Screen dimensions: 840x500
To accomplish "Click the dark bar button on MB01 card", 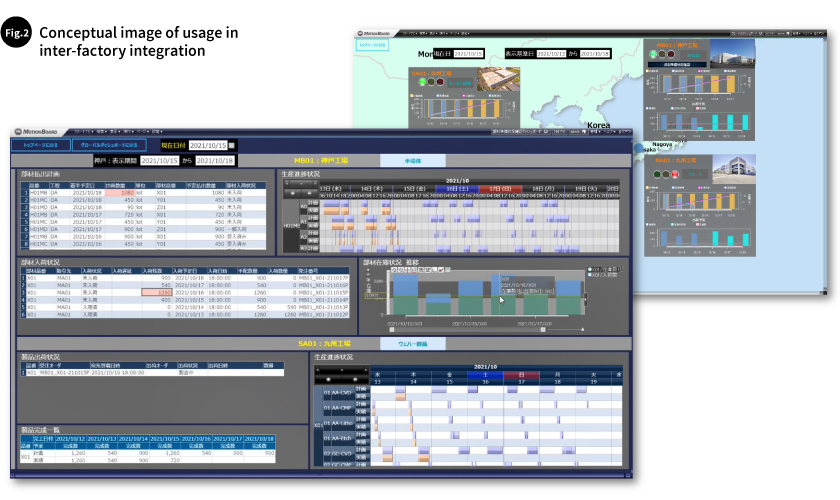I will (x=677, y=64).
